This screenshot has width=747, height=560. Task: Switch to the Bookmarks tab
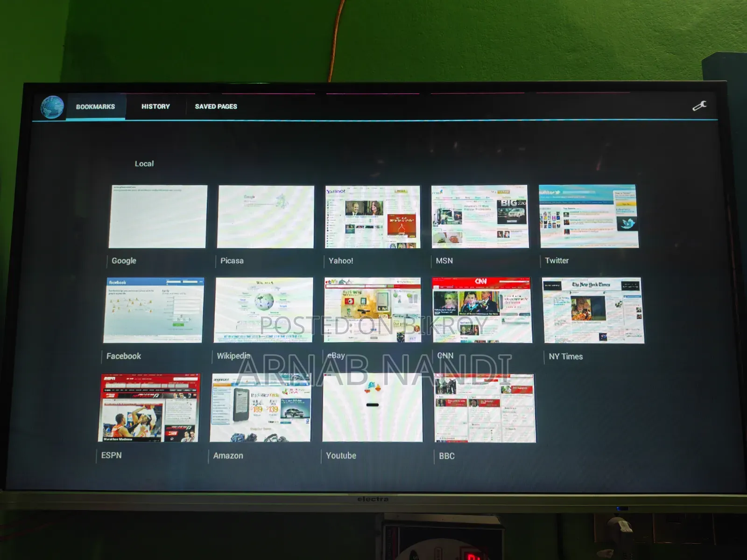(x=95, y=106)
